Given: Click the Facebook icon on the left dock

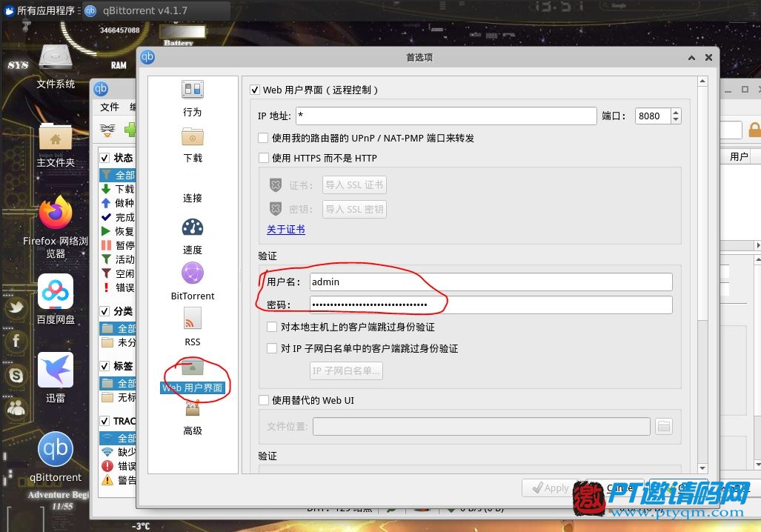Looking at the screenshot, I should (16, 341).
